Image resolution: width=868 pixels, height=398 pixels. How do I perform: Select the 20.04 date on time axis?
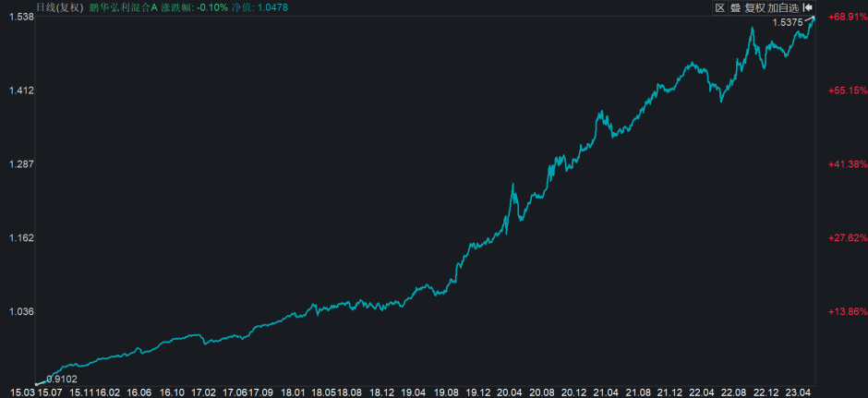[x=510, y=392]
